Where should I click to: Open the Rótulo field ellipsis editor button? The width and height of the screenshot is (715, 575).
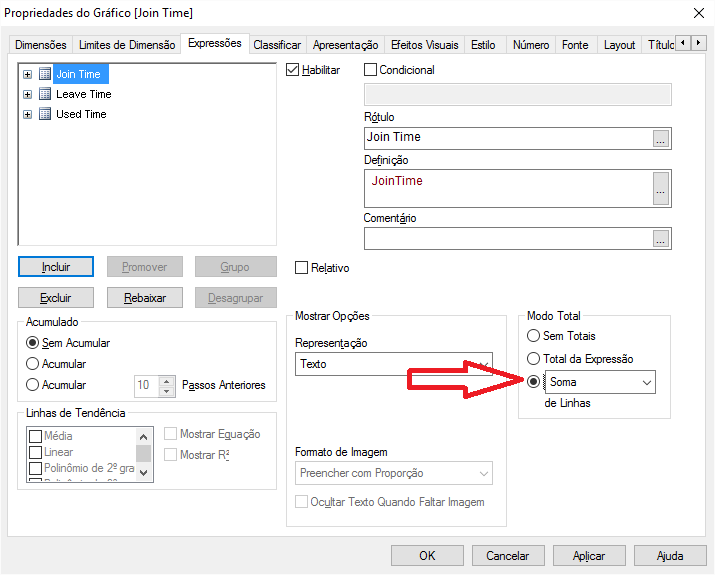[660, 139]
